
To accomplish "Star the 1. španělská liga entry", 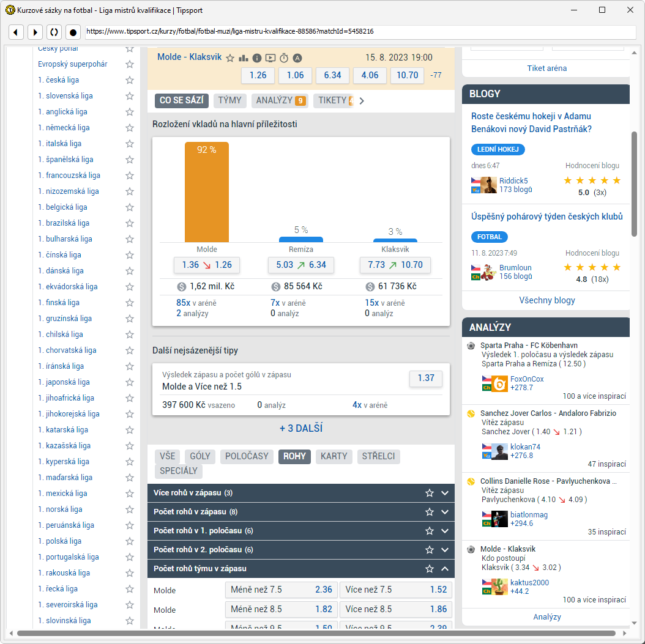I will [130, 160].
